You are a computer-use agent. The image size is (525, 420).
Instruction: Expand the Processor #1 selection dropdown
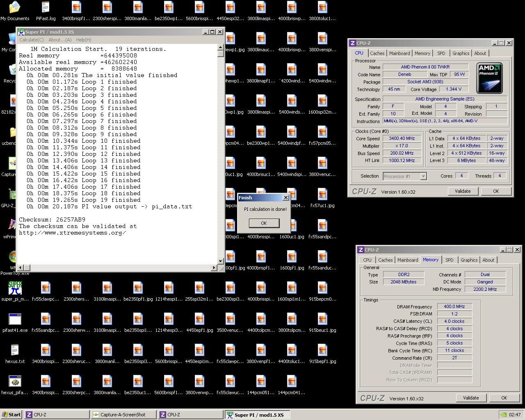pyautogui.click(x=423, y=176)
